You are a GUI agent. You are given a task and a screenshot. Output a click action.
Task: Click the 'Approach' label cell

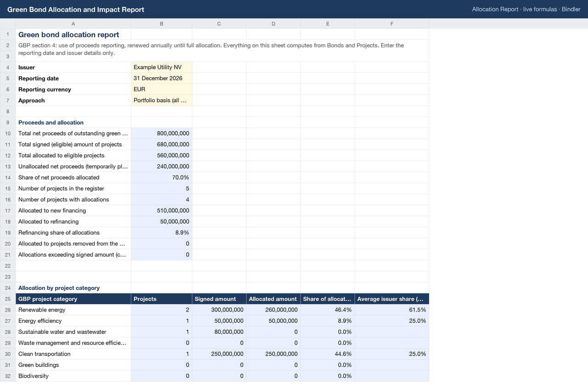coord(73,101)
